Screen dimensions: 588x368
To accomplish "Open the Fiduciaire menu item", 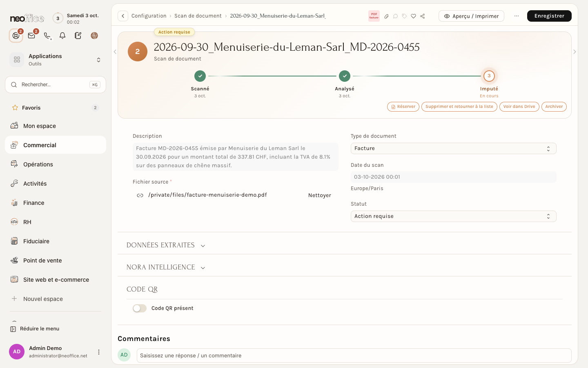I will pyautogui.click(x=56, y=241).
